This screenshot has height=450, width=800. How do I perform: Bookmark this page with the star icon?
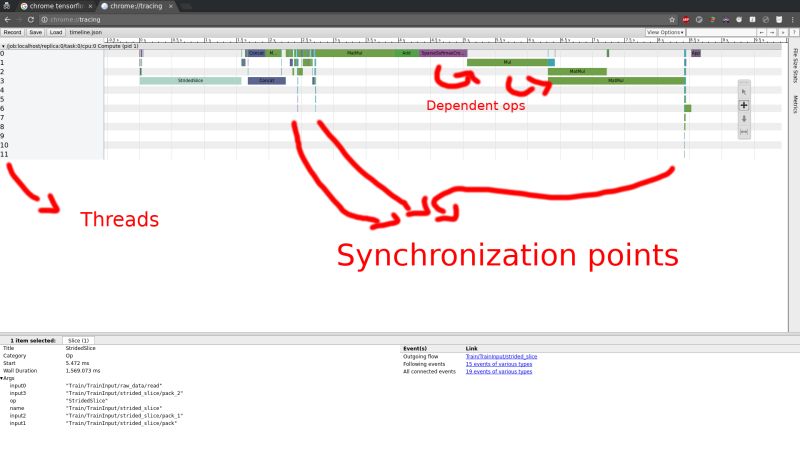(672, 19)
